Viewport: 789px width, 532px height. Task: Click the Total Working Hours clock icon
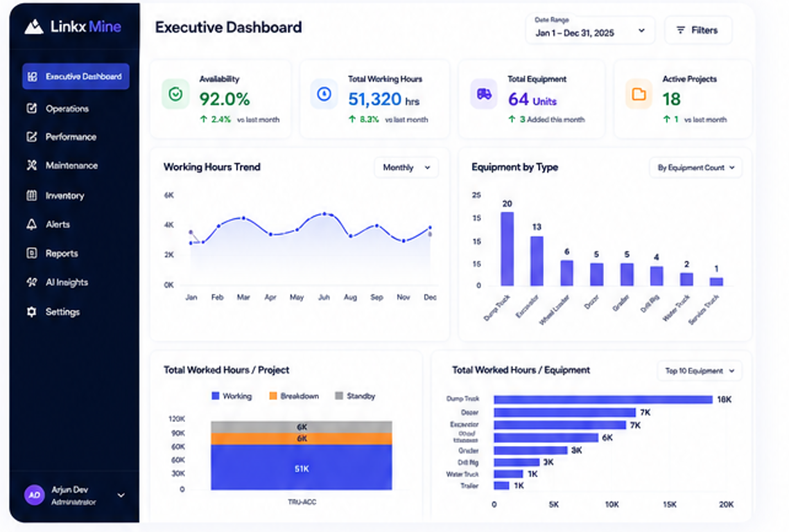click(x=324, y=94)
